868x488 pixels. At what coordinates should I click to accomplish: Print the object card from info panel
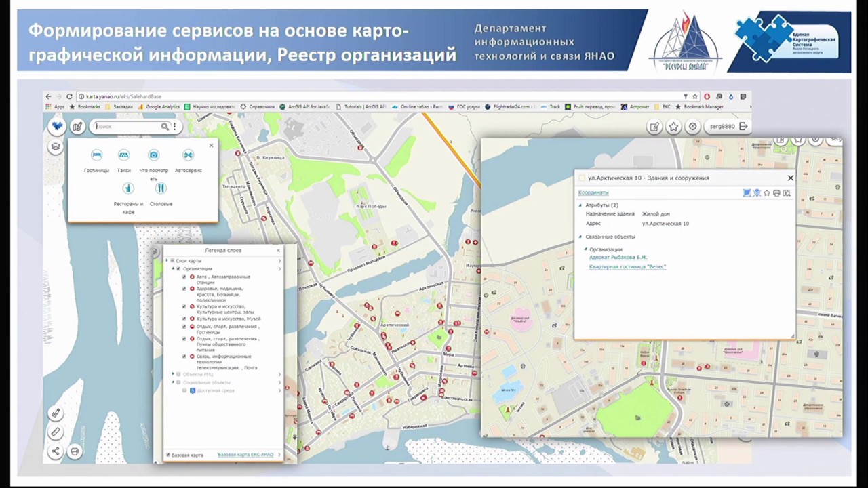coord(776,193)
